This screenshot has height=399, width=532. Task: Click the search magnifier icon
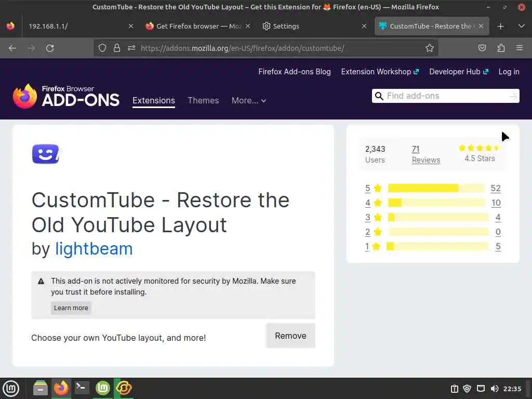379,96
